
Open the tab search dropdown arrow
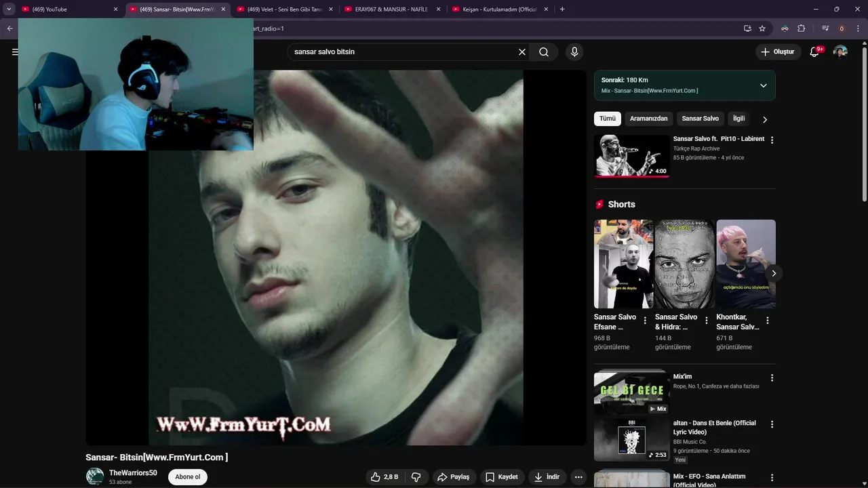pyautogui.click(x=9, y=9)
